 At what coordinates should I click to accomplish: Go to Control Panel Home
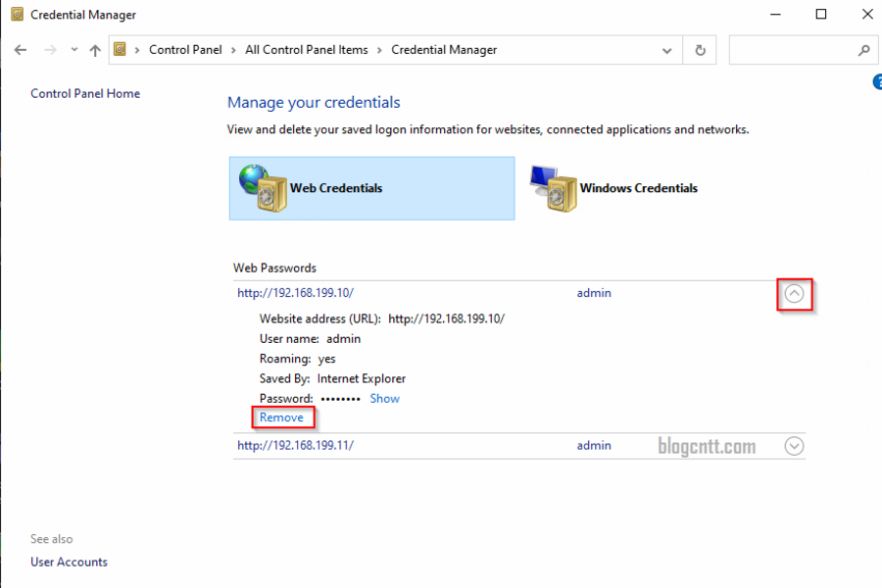coord(86,93)
